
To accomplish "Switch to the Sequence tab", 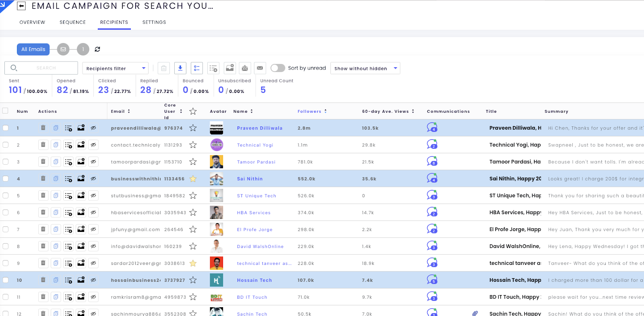I will (x=72, y=22).
